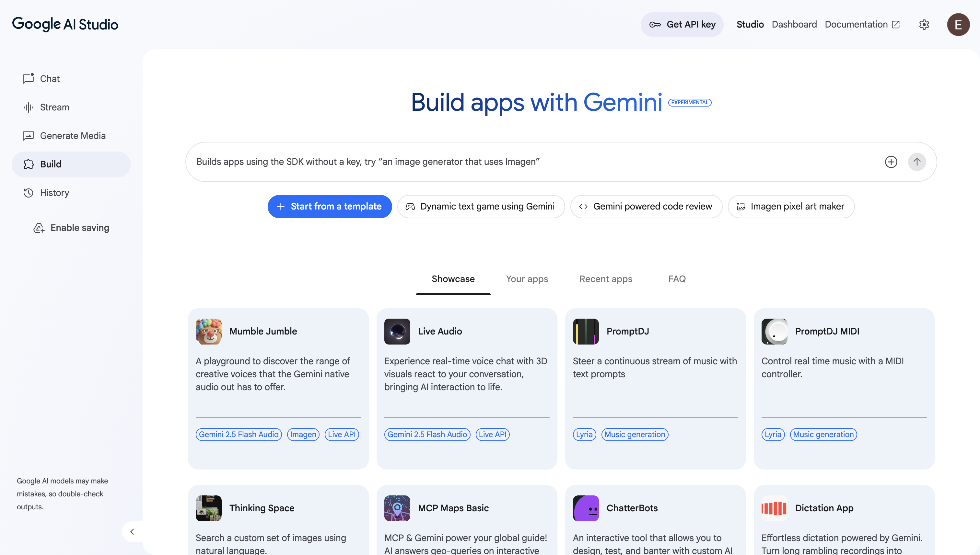Open the Chat section in sidebar

(71, 79)
